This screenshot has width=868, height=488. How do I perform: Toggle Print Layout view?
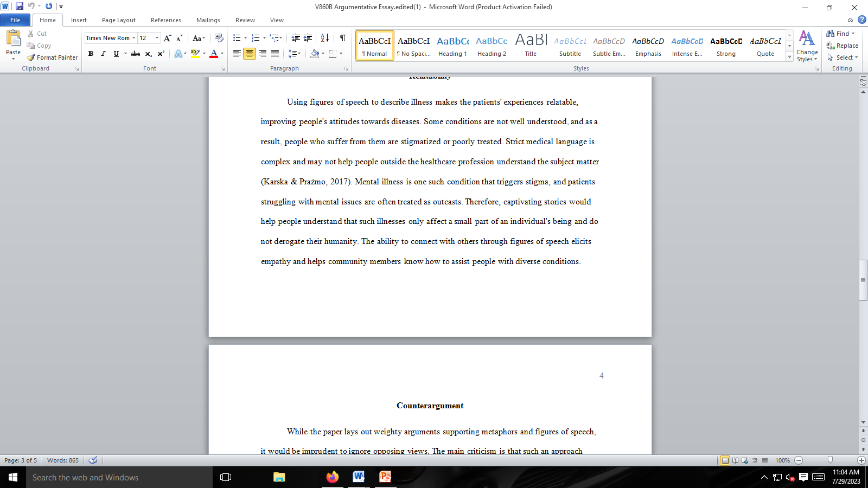(x=725, y=460)
